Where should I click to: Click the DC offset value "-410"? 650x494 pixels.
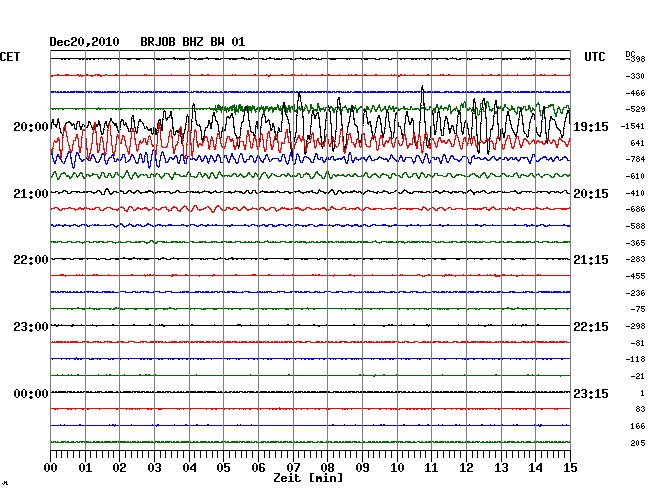(635, 193)
